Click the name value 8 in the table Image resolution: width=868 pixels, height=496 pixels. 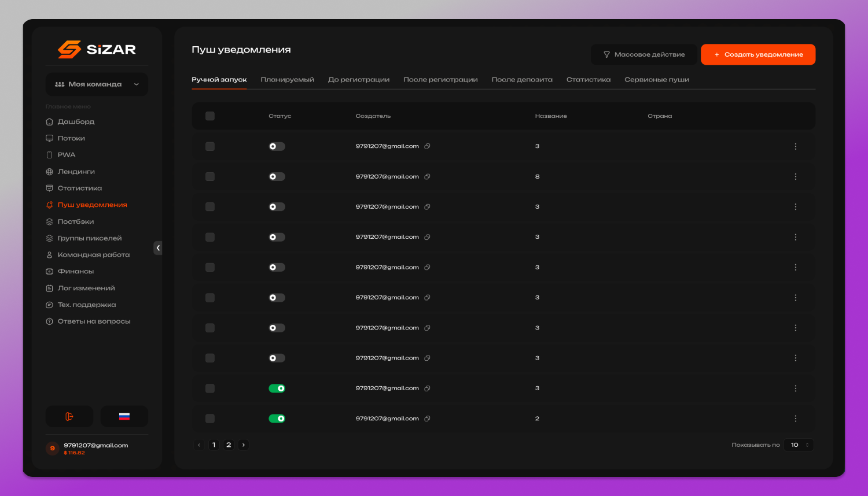[538, 177]
